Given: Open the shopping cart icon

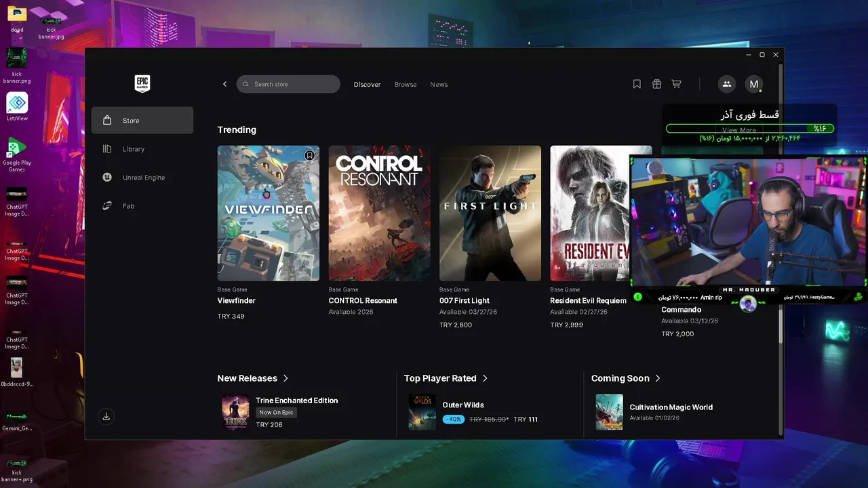Looking at the screenshot, I should (676, 84).
